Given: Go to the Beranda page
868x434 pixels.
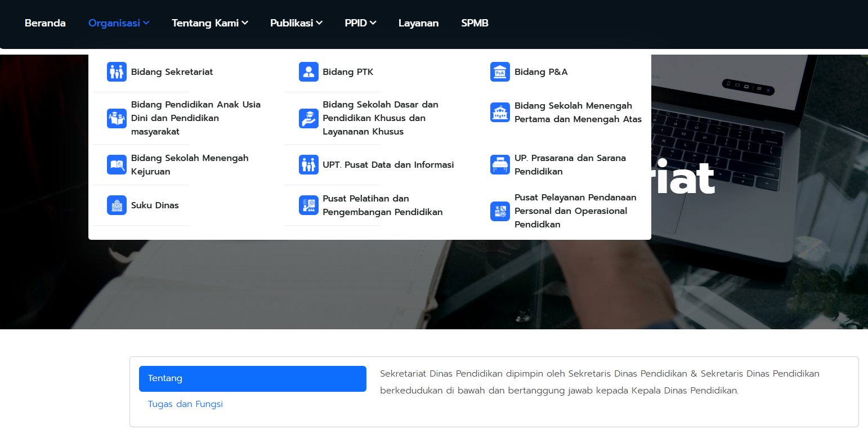Looking at the screenshot, I should [x=45, y=23].
